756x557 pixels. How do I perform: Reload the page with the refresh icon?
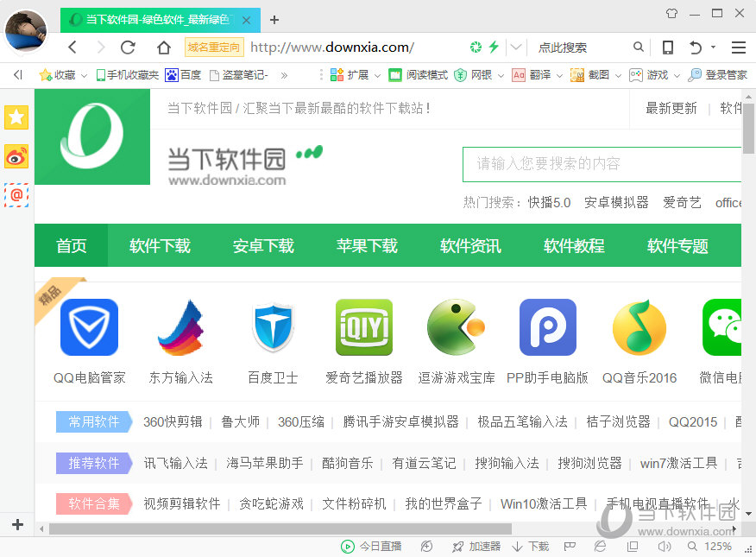coord(128,47)
